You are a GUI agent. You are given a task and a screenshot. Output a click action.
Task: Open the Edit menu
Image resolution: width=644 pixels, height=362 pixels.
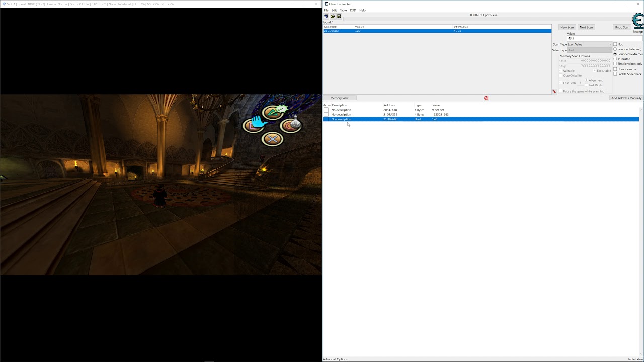(334, 10)
